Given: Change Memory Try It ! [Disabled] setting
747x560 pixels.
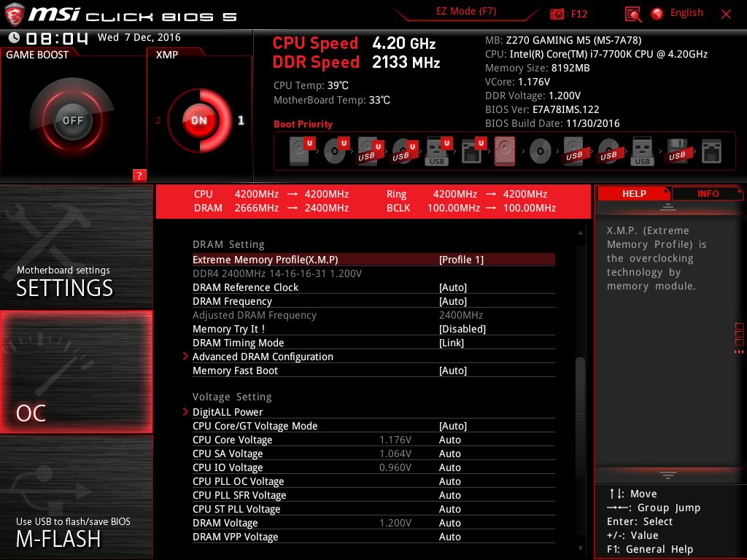Looking at the screenshot, I should [x=373, y=329].
